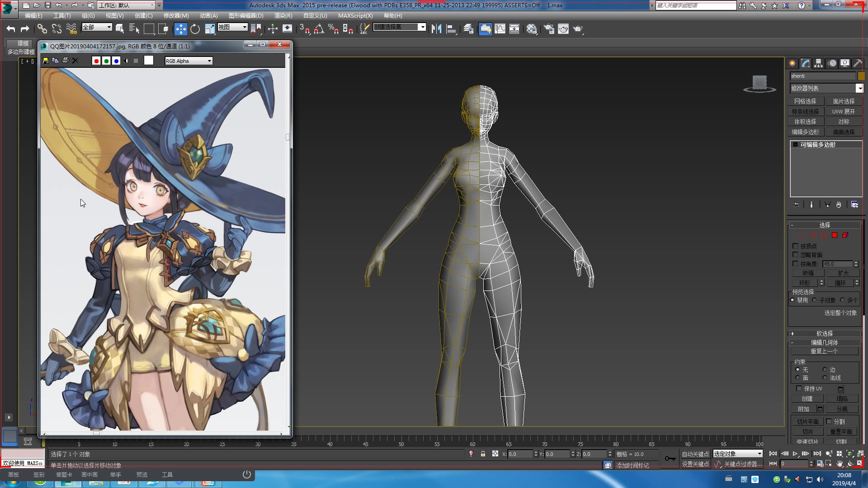Enable blue channel in image window
The width and height of the screenshot is (868, 488).
[116, 61]
